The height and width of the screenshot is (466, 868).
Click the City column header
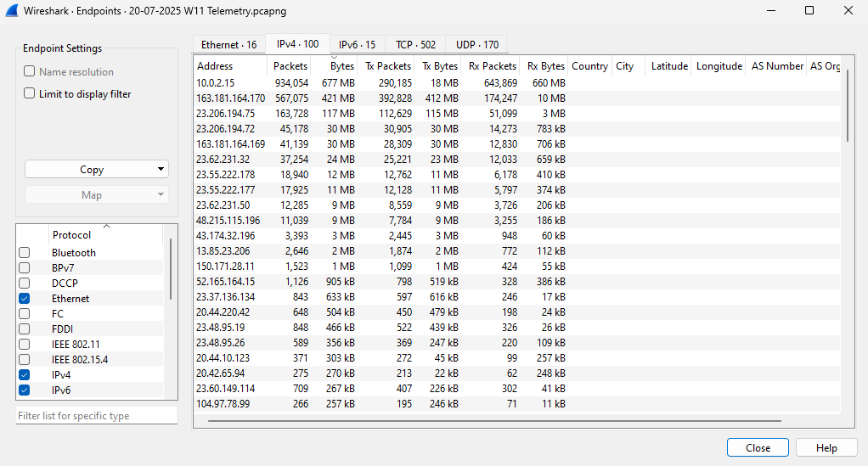tap(628, 66)
